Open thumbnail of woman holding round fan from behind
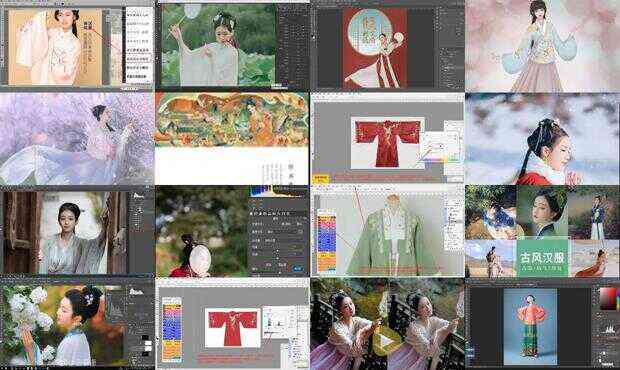Image resolution: width=620 pixels, height=370 pixels. click(232, 231)
